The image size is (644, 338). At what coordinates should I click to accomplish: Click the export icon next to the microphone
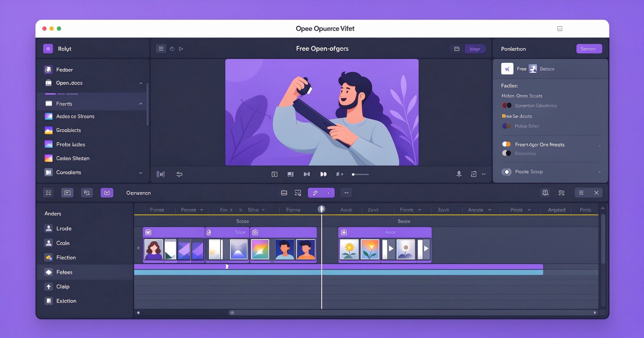473,174
